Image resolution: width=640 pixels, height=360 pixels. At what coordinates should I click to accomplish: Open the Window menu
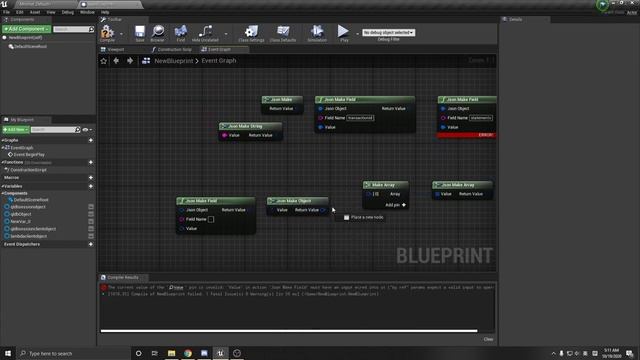[x=87, y=12]
